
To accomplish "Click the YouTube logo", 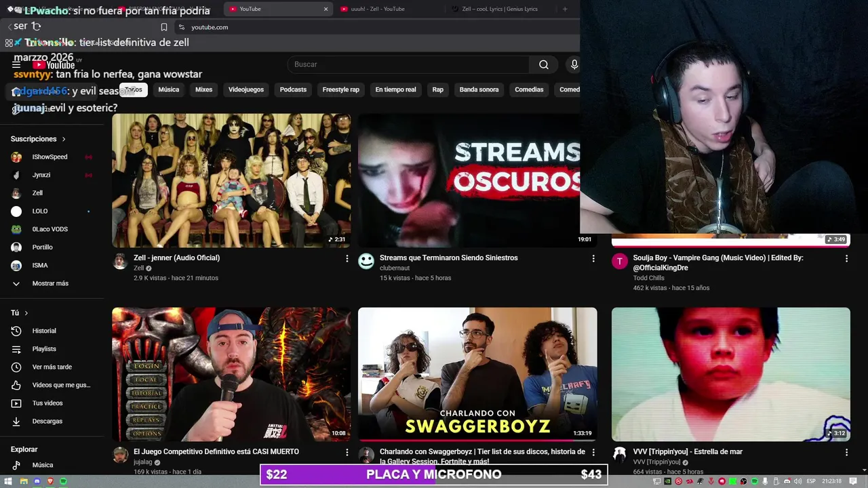I will coord(54,65).
